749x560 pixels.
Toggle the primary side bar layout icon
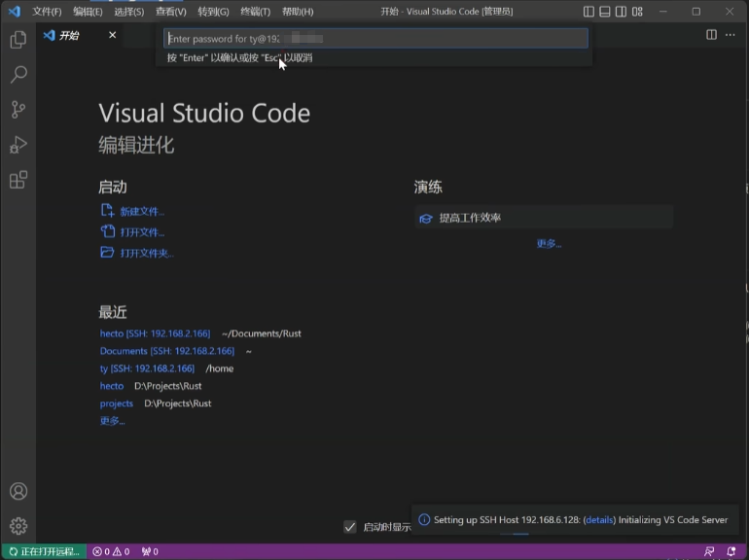tap(588, 12)
